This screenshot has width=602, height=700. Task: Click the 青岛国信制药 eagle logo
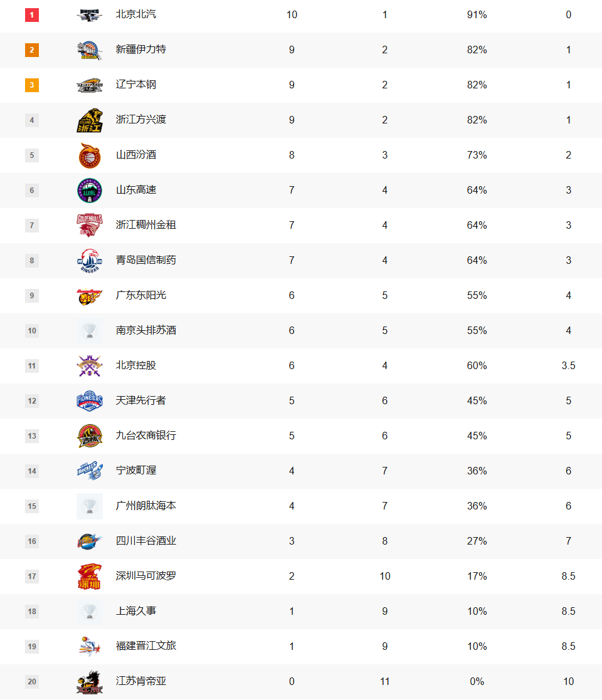(90, 261)
